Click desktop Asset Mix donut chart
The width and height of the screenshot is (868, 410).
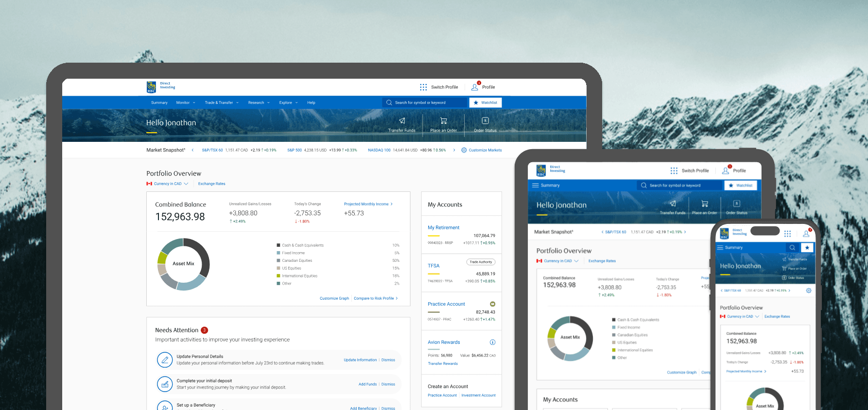[183, 264]
